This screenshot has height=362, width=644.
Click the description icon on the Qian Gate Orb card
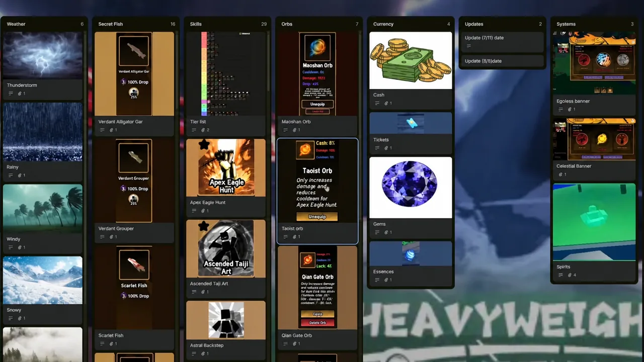[x=286, y=344]
